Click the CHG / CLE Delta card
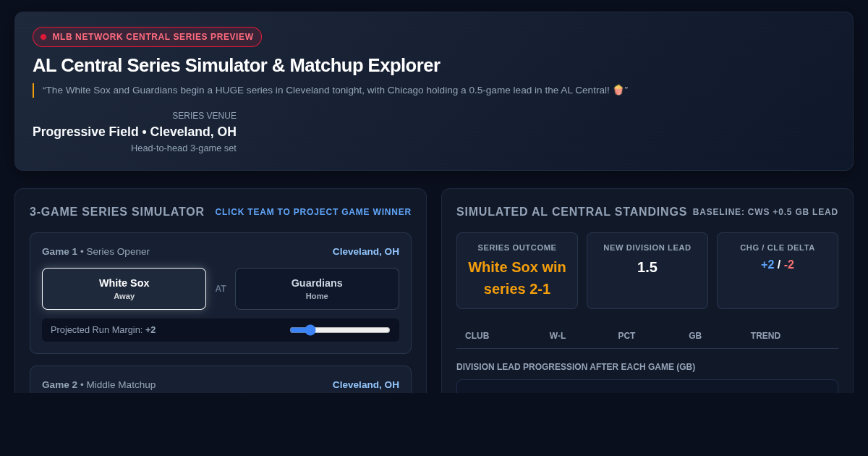The width and height of the screenshot is (868, 456). (778, 271)
